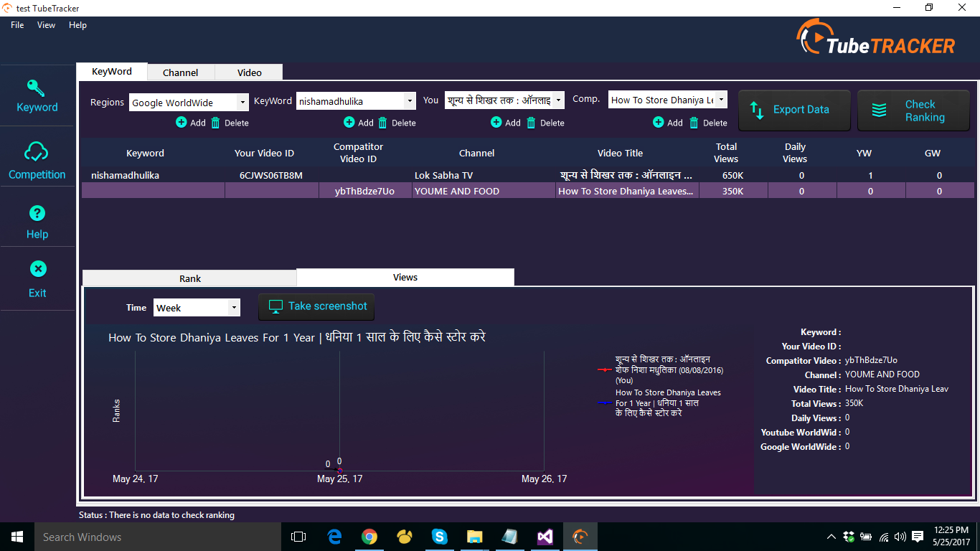Expand the Time Week dropdown
Viewport: 980px width, 551px height.
tap(234, 308)
